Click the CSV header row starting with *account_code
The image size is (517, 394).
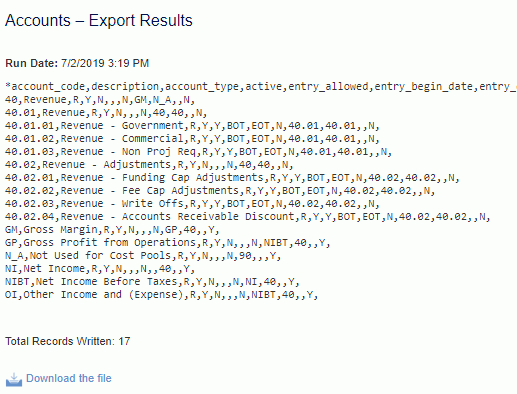point(261,87)
